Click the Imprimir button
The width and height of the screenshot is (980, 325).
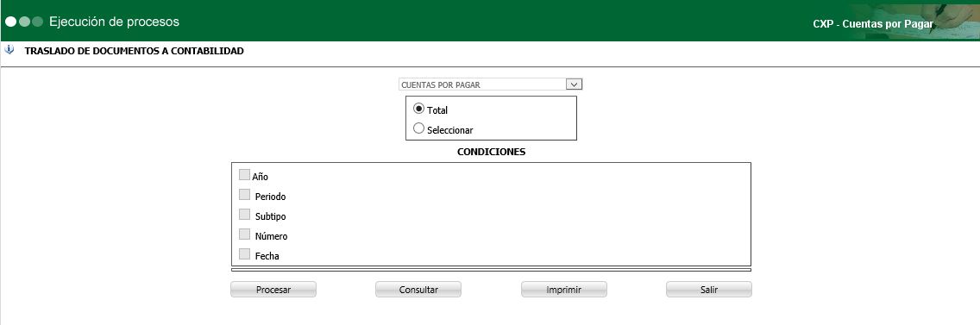tap(563, 290)
